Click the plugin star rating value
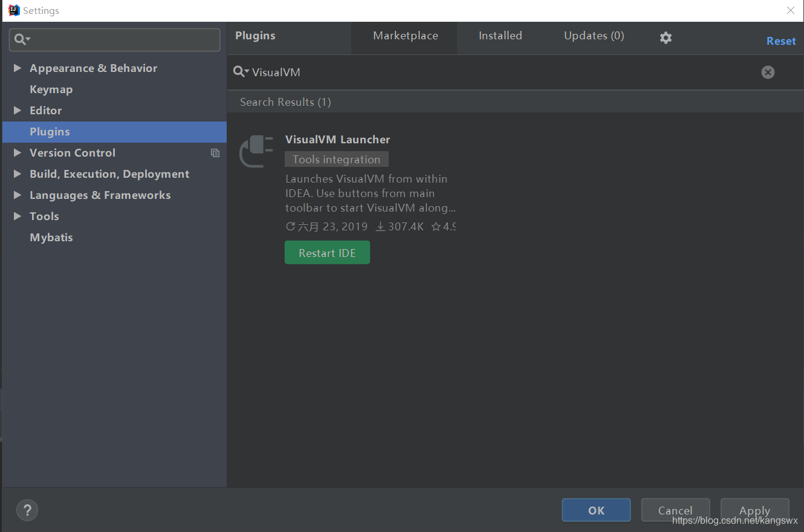The image size is (804, 532). pyautogui.click(x=444, y=227)
